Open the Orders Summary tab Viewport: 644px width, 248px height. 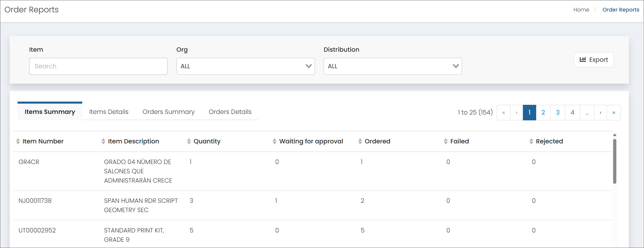169,112
